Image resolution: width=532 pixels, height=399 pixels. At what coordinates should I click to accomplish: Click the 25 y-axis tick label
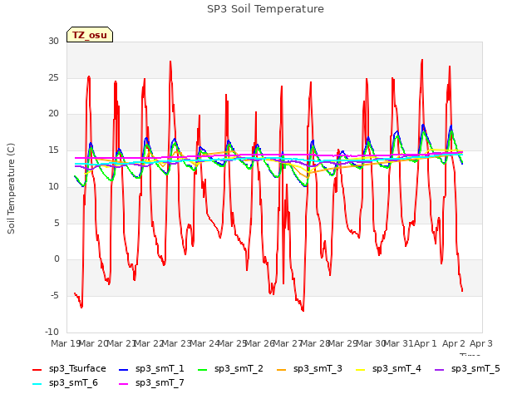click(x=53, y=77)
